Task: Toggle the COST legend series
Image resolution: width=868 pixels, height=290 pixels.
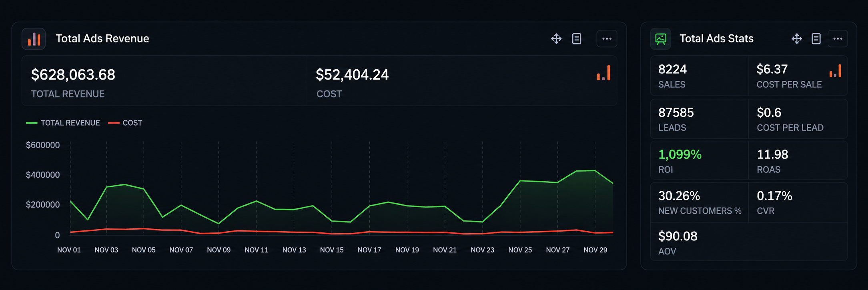Action: pos(125,123)
